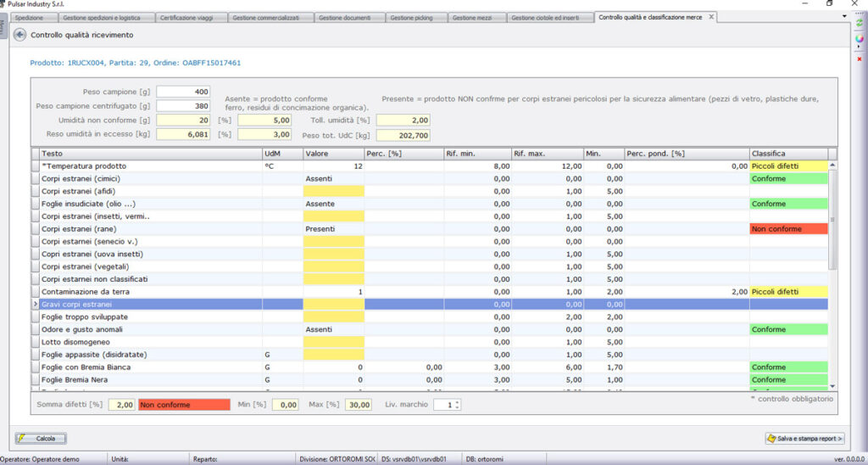Screen dimensions: 868x465
Task: Click the red Non conforme cell for rane
Action: pyautogui.click(x=789, y=229)
